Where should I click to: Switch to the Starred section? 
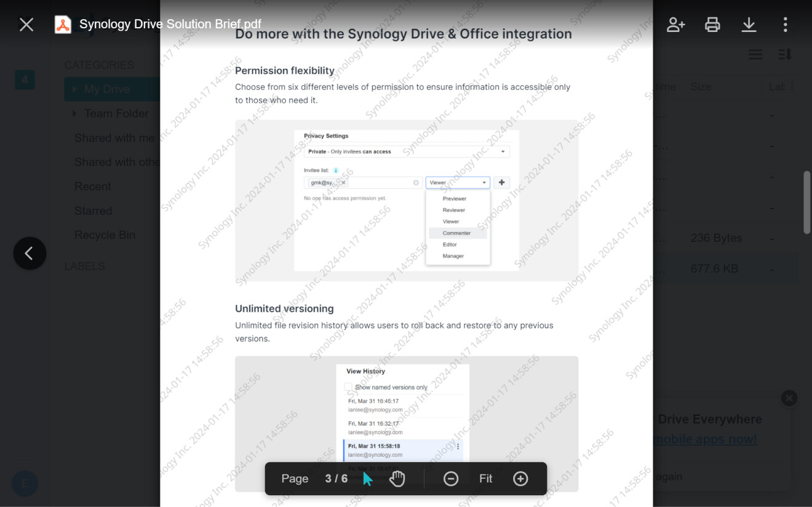click(93, 210)
